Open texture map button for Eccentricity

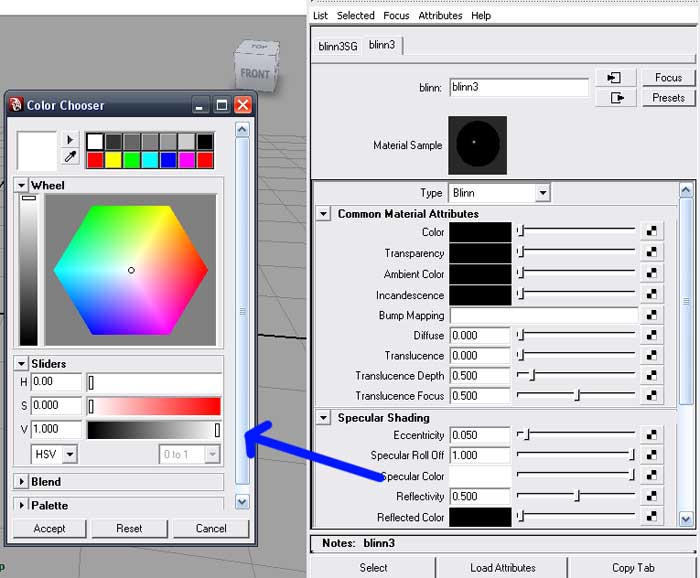(651, 435)
